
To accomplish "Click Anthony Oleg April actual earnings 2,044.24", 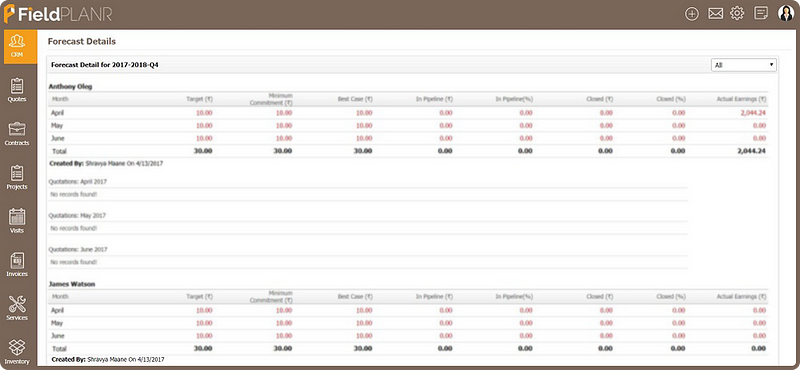I will (753, 113).
